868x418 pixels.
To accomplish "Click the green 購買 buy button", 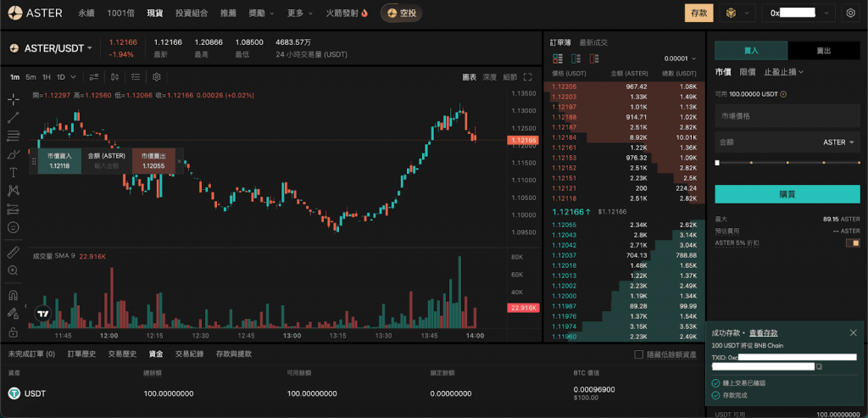I will (x=787, y=194).
